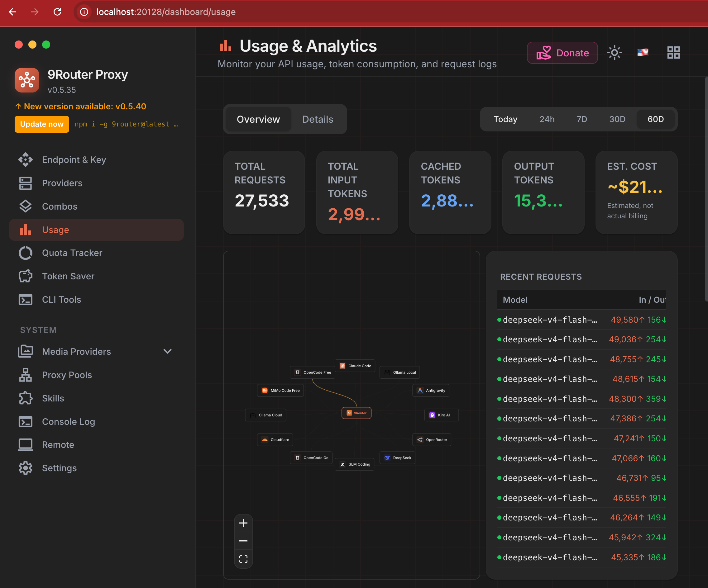The image size is (708, 588).
Task: Open the Providers server icon
Action: click(25, 183)
